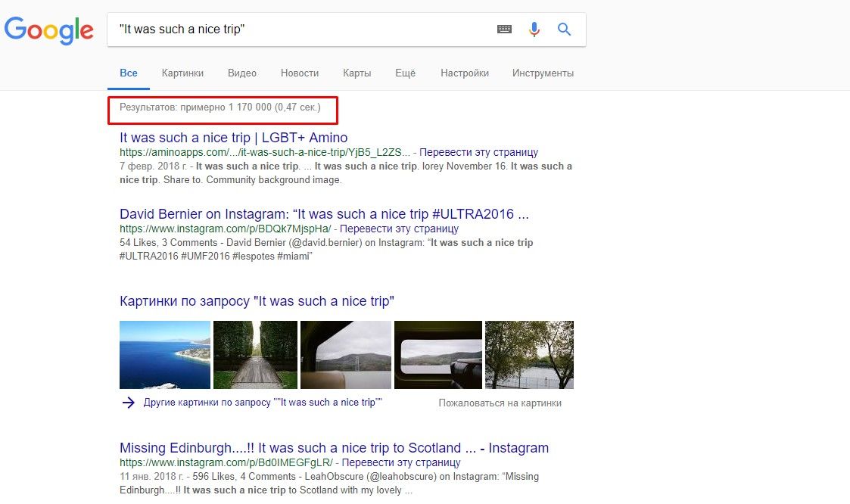Click instagram.com/p/BDQk7MjspHa URL

click(225, 229)
